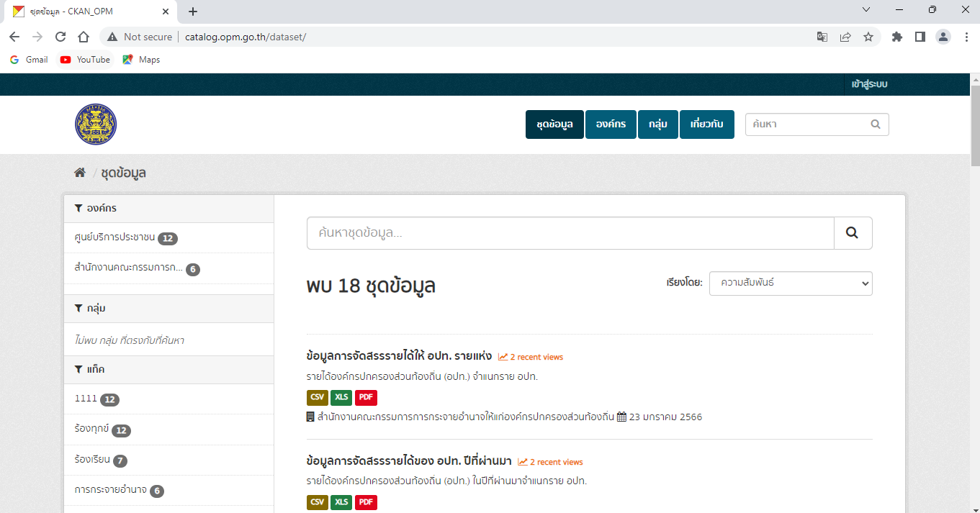
Task: Expand the tab search chevron
Action: pos(866,10)
